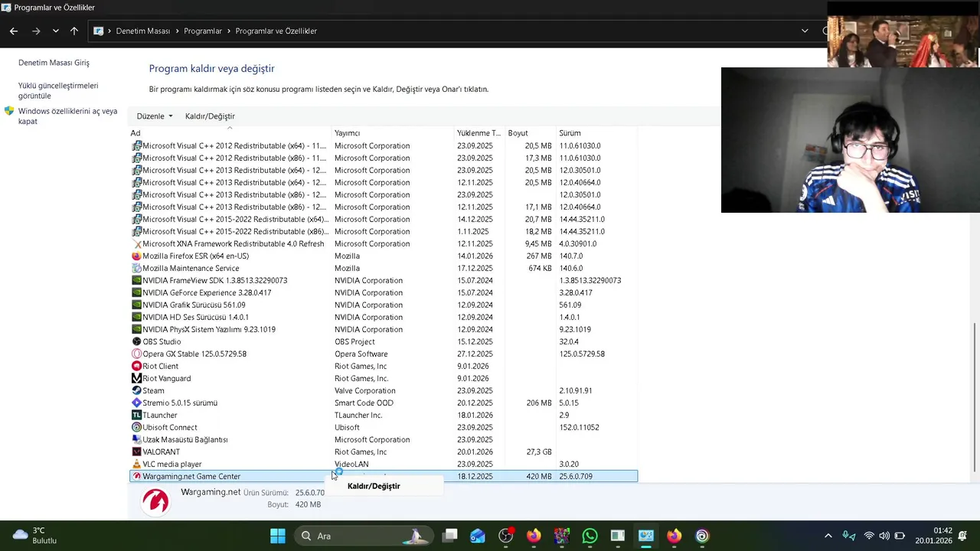Open Task View from the taskbar
This screenshot has width=980, height=551.
450,536
